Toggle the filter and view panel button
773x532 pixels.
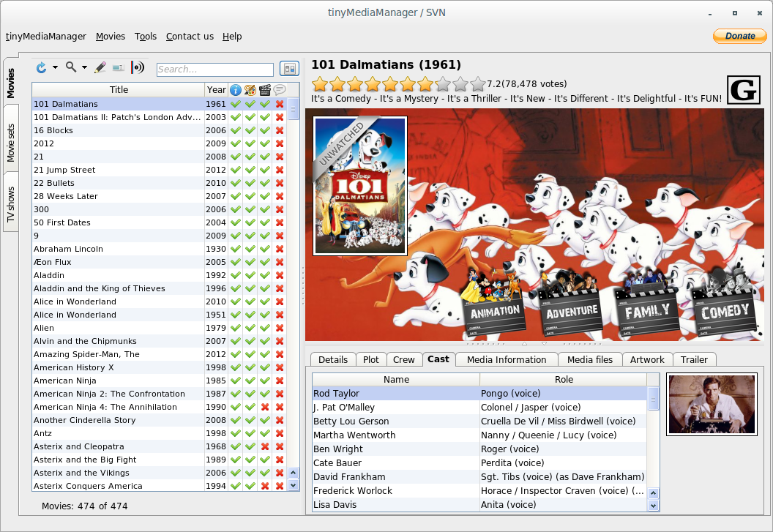(x=289, y=69)
